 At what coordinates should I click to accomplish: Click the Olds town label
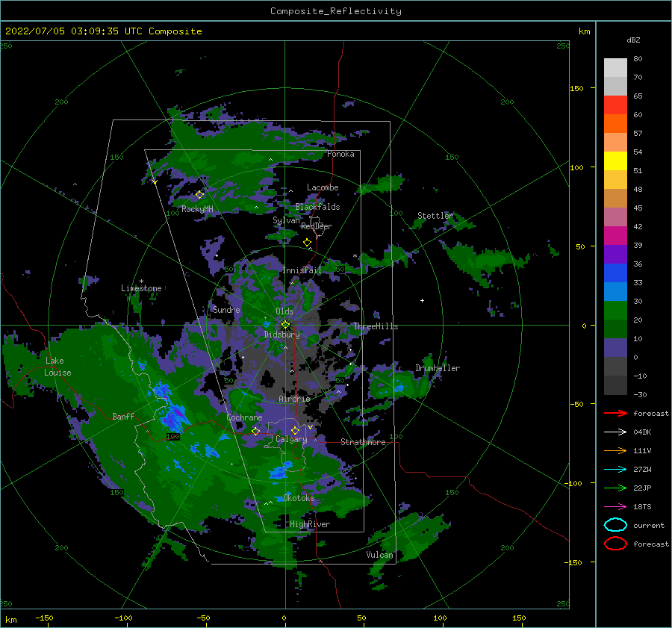pos(284,311)
